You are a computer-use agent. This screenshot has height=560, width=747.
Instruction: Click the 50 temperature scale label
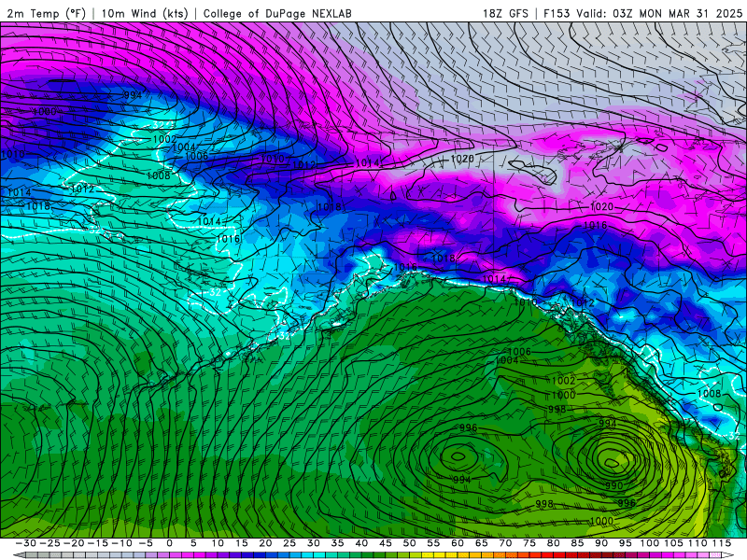coord(409,543)
